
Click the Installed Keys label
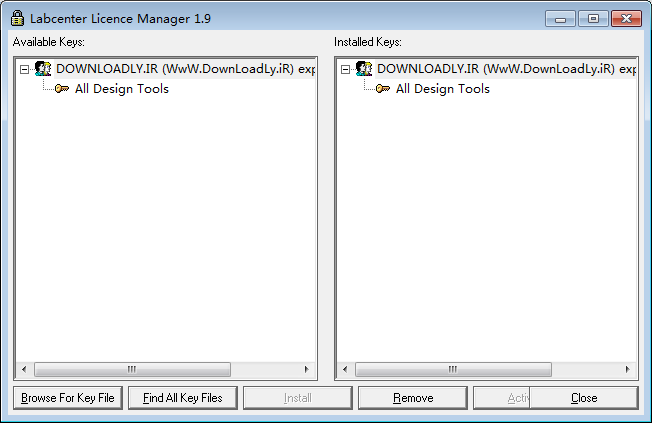[368, 42]
